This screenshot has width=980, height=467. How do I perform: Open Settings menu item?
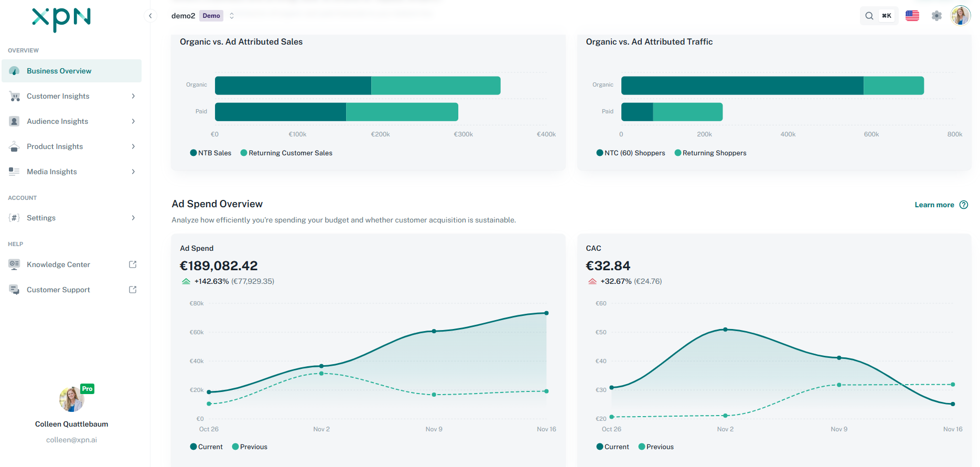tap(72, 218)
